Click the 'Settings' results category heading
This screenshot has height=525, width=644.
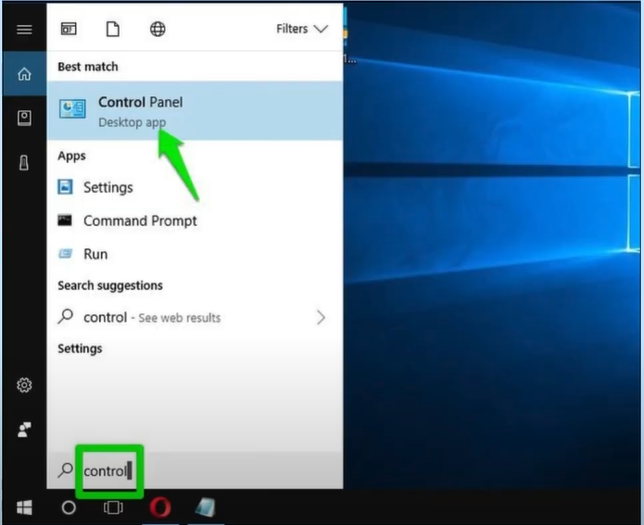80,348
